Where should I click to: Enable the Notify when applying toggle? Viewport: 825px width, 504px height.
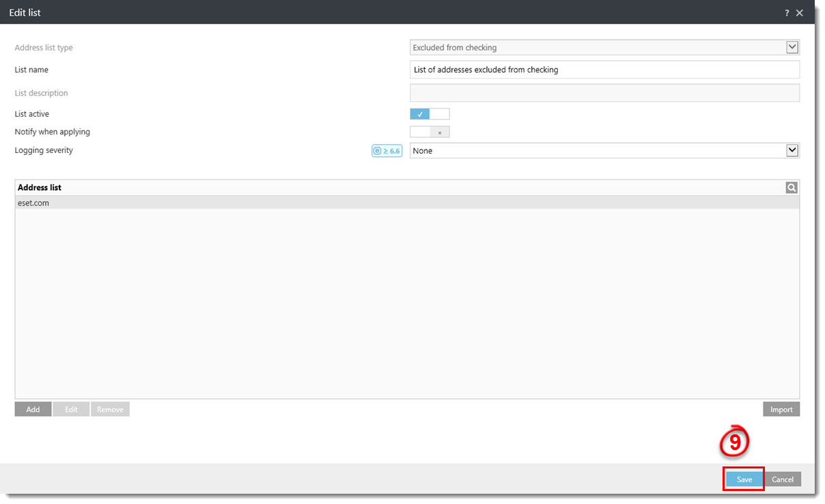[x=430, y=132]
